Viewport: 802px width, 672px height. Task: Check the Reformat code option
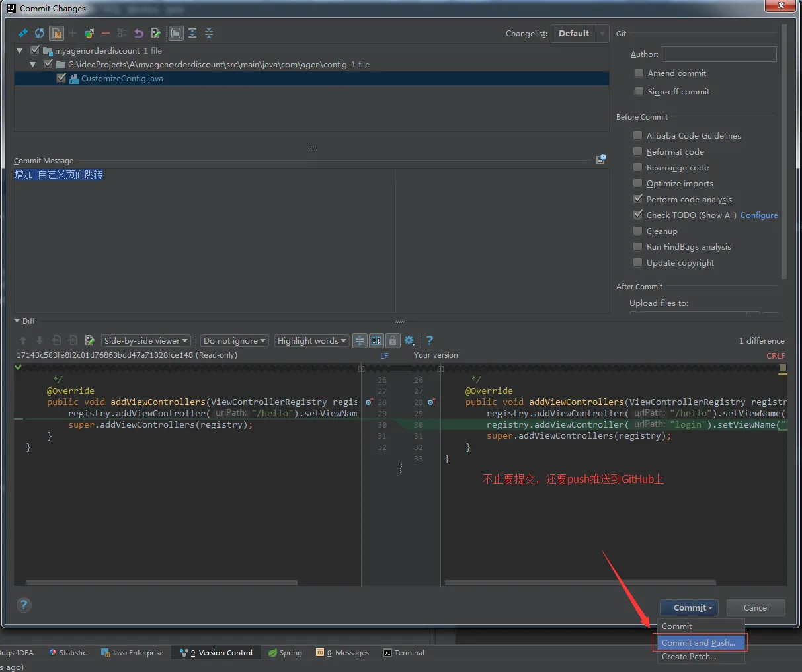tap(638, 152)
